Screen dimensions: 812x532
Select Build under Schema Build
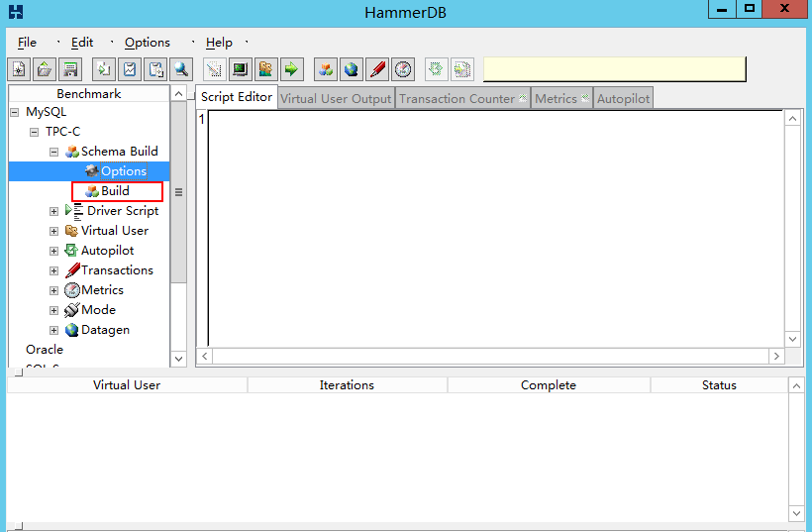[x=115, y=191]
